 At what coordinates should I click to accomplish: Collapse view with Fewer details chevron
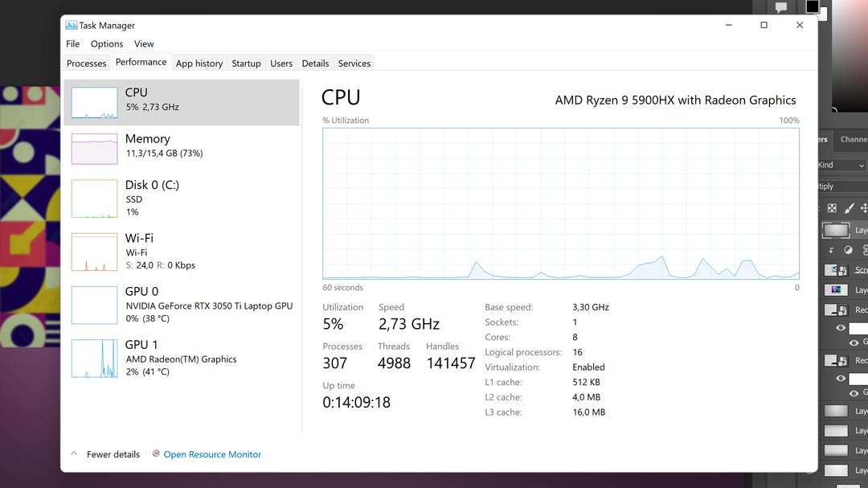(x=74, y=454)
